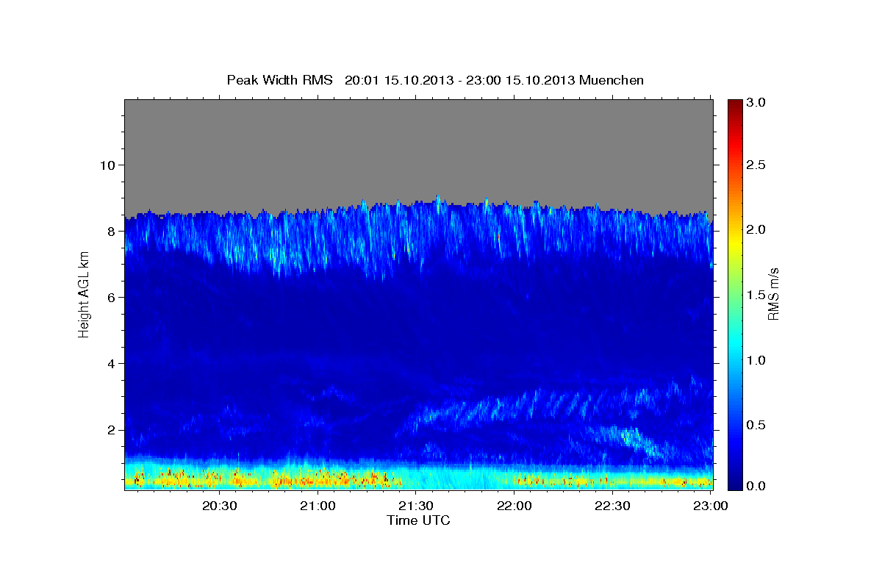Click the 23:00 time tick label

point(711,506)
